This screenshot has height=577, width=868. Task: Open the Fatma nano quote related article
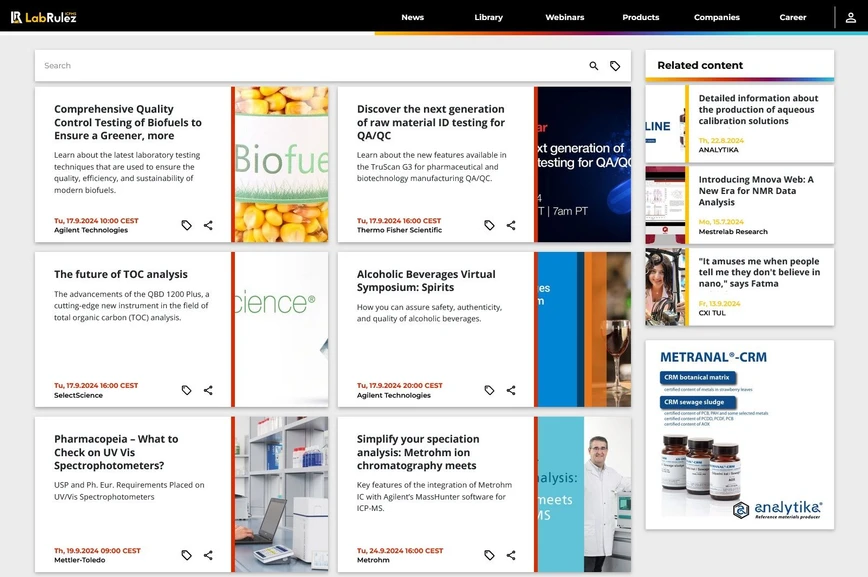click(x=759, y=272)
